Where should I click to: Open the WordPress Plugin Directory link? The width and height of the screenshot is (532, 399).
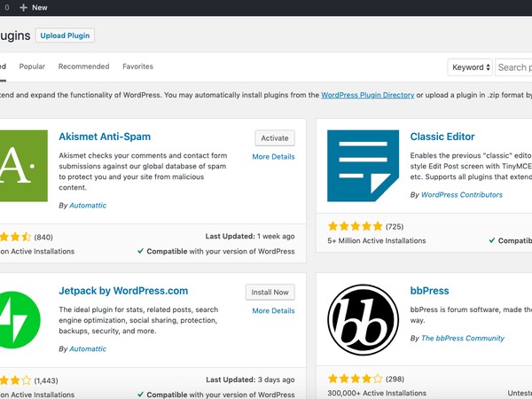[x=367, y=95]
